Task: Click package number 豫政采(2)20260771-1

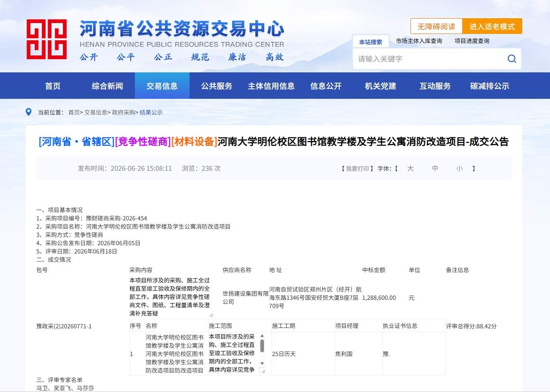Action: tap(64, 326)
